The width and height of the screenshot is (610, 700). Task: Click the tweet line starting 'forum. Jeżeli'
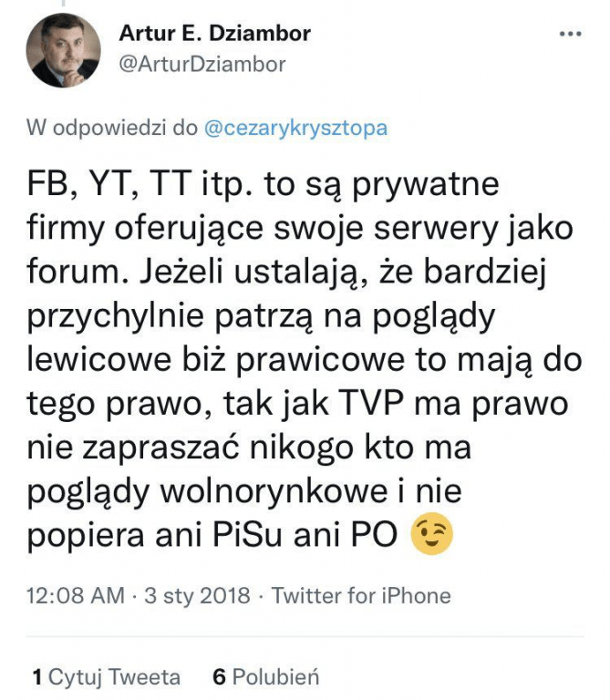(x=286, y=272)
